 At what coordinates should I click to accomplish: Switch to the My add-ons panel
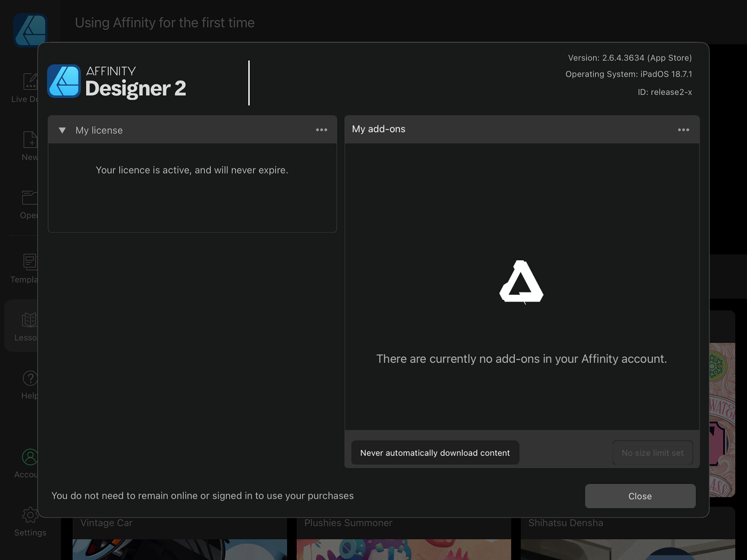[378, 129]
